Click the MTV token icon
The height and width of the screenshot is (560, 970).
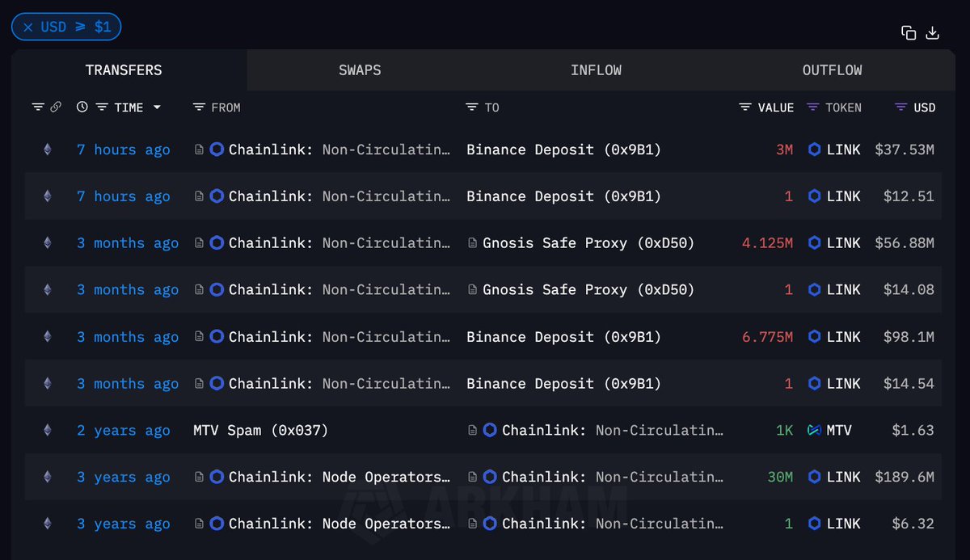815,431
